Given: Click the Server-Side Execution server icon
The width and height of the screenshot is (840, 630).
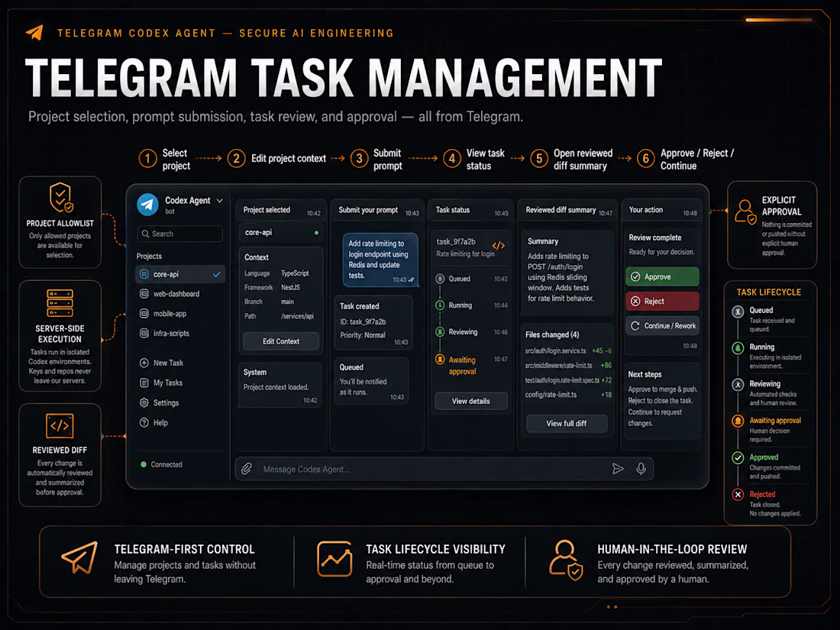Looking at the screenshot, I should (x=60, y=303).
